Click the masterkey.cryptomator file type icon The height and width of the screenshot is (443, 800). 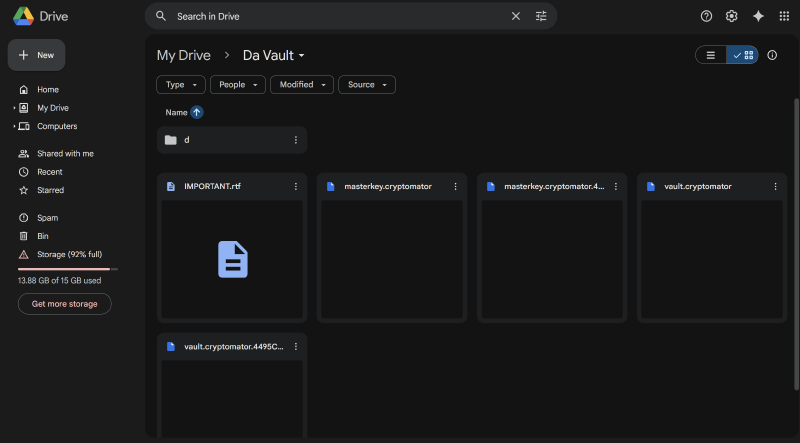(331, 187)
